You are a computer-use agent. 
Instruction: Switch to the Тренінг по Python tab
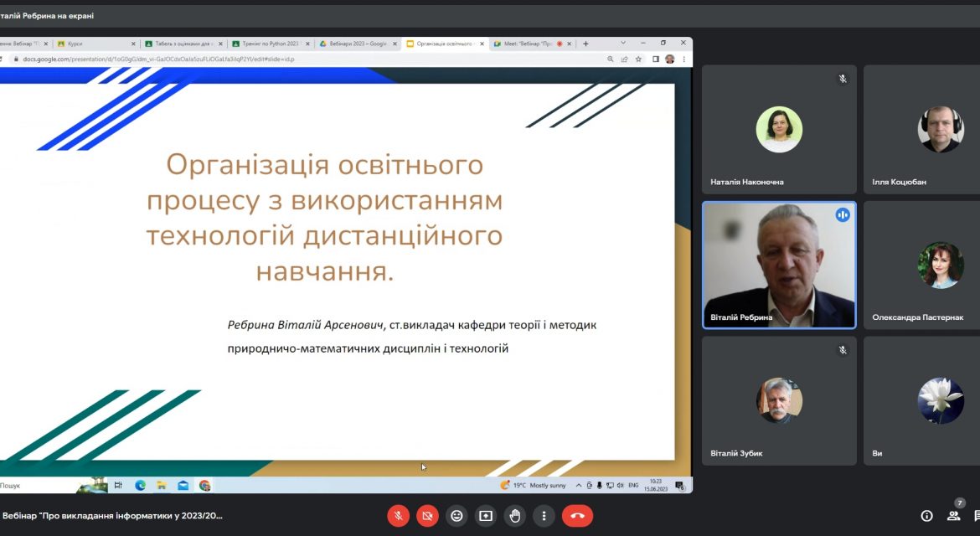(x=270, y=44)
